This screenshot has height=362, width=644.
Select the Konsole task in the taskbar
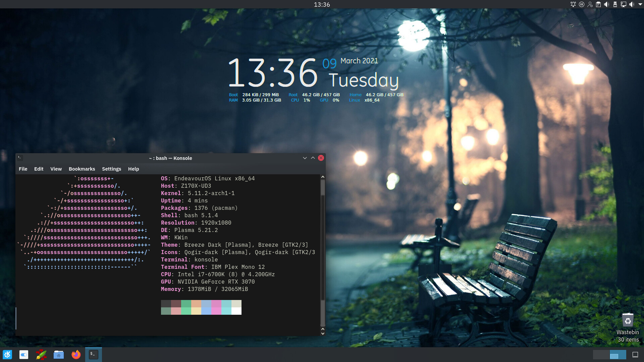(x=94, y=354)
